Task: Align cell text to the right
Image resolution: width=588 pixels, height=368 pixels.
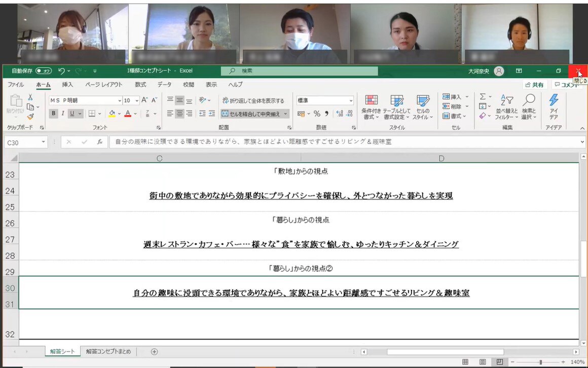Action: (189, 113)
